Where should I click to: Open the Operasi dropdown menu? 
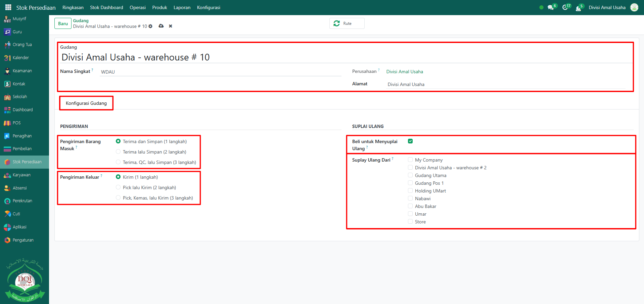[138, 7]
